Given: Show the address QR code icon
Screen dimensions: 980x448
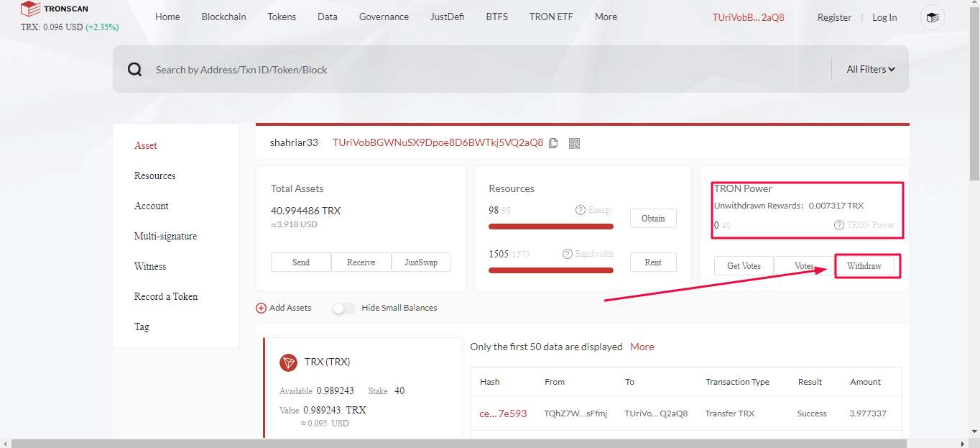Looking at the screenshot, I should click(x=574, y=143).
